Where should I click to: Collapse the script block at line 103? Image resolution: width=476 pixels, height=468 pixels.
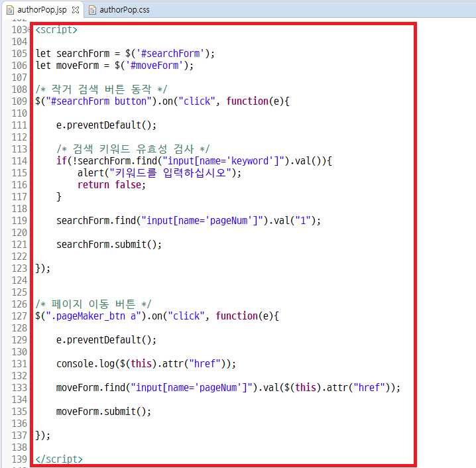click(29, 30)
